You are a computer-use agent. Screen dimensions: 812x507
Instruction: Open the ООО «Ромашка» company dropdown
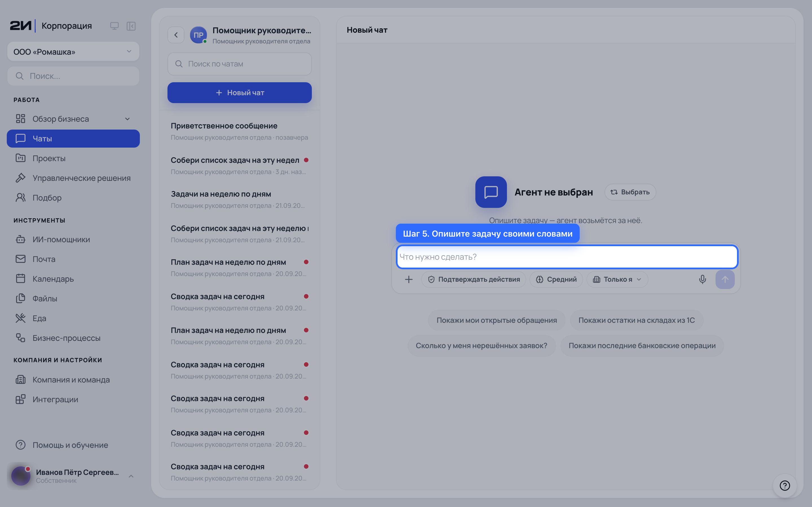click(73, 52)
